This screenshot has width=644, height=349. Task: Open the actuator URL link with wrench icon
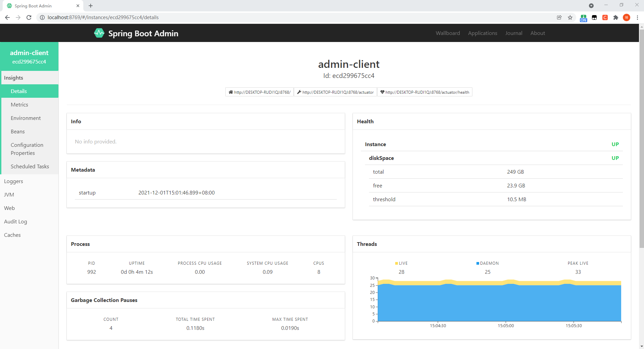coord(335,92)
